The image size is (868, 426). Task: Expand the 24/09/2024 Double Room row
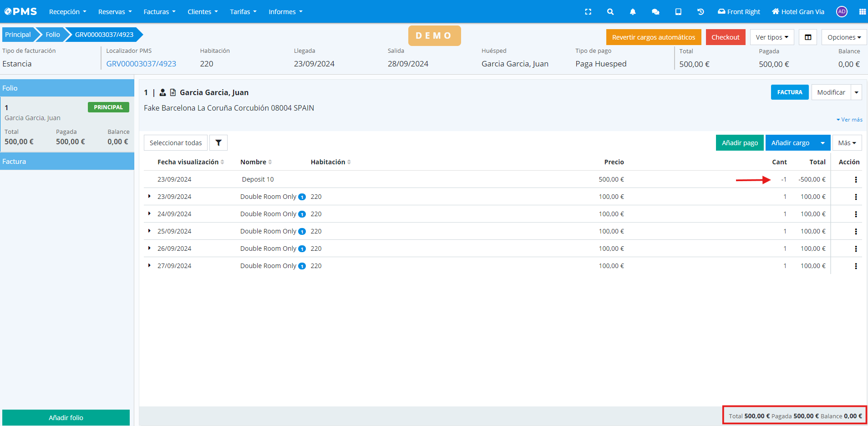click(149, 213)
